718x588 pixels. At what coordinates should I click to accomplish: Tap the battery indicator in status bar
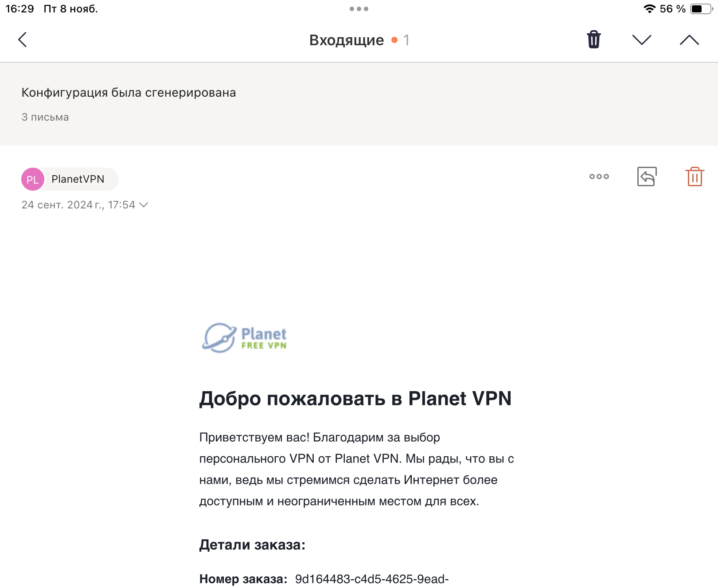pos(702,9)
